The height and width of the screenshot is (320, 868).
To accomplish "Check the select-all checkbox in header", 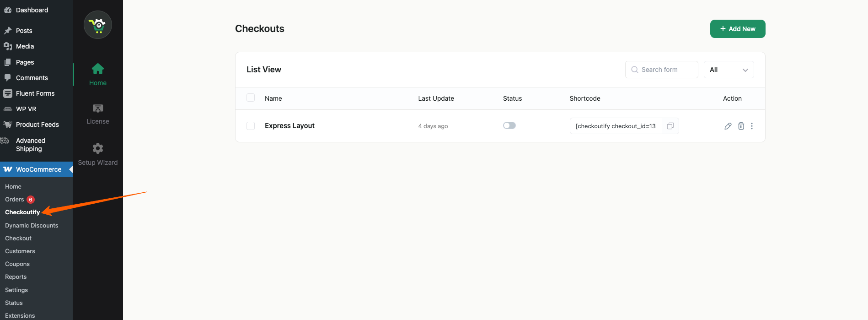I will 251,98.
